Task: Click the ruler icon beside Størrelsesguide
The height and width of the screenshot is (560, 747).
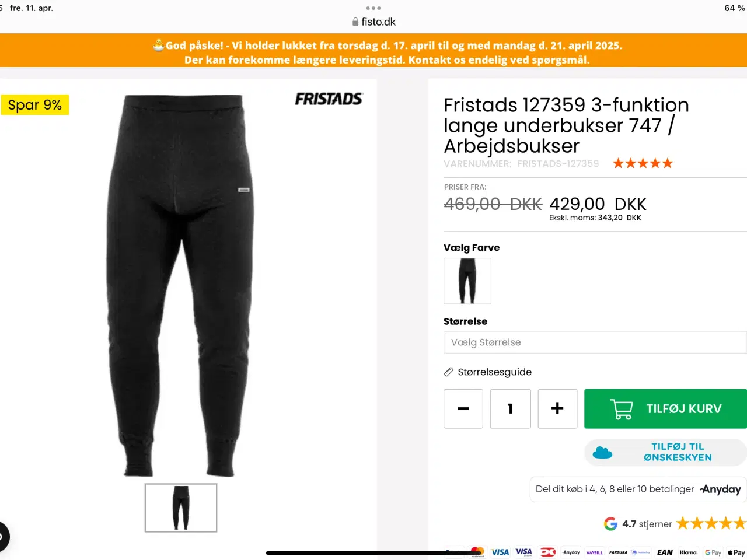Action: tap(449, 372)
